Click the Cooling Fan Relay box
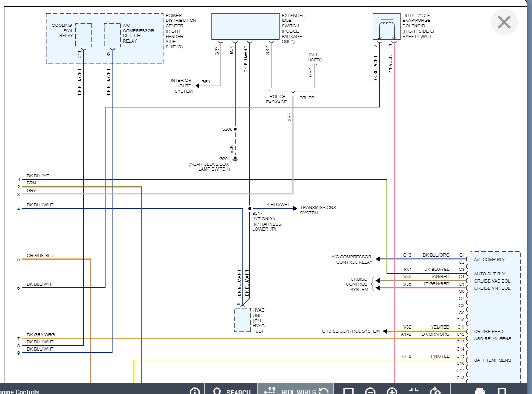The height and width of the screenshot is (394, 532). pos(83,35)
